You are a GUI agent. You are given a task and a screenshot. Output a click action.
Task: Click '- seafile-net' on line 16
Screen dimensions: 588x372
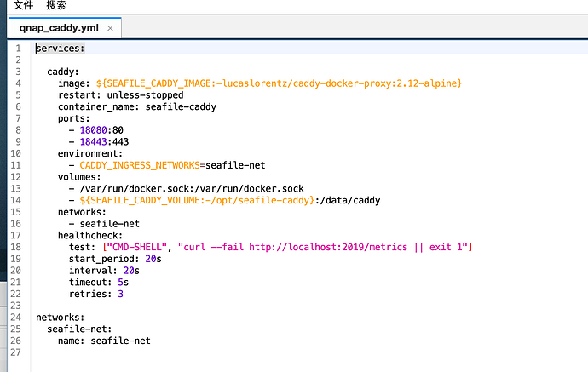[x=104, y=224]
